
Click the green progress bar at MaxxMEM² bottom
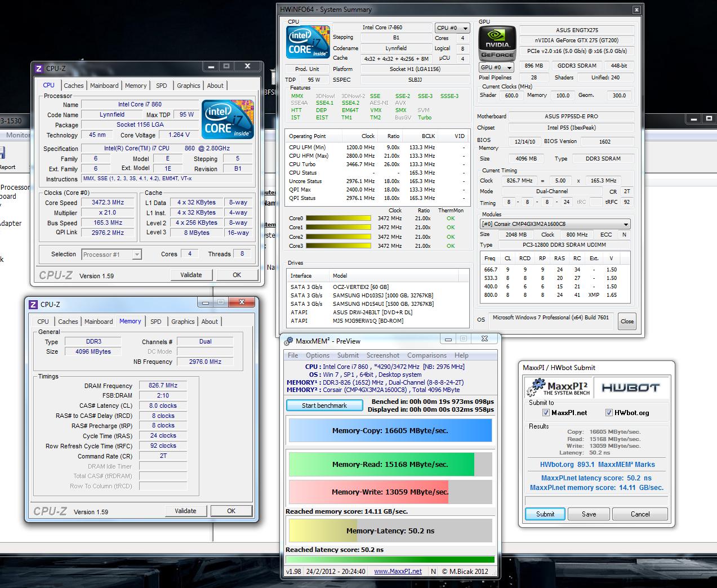pos(390,559)
